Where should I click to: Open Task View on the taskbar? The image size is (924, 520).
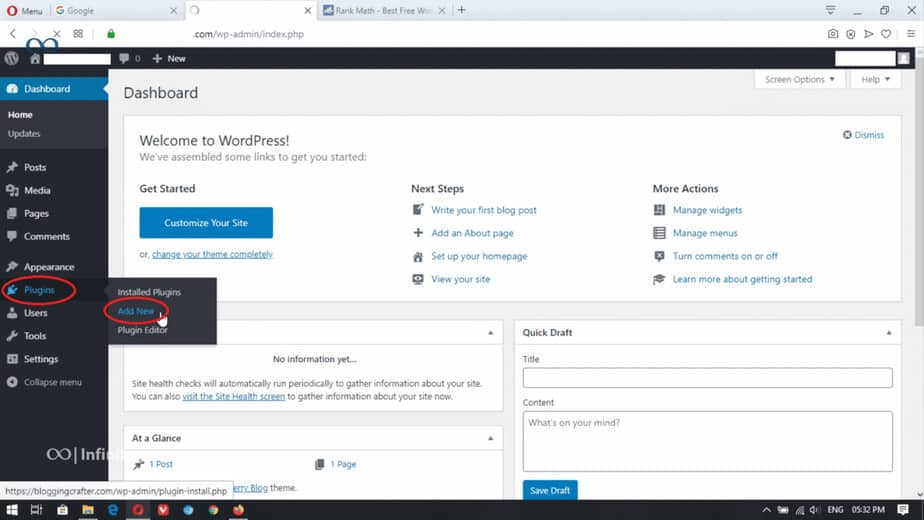36,510
